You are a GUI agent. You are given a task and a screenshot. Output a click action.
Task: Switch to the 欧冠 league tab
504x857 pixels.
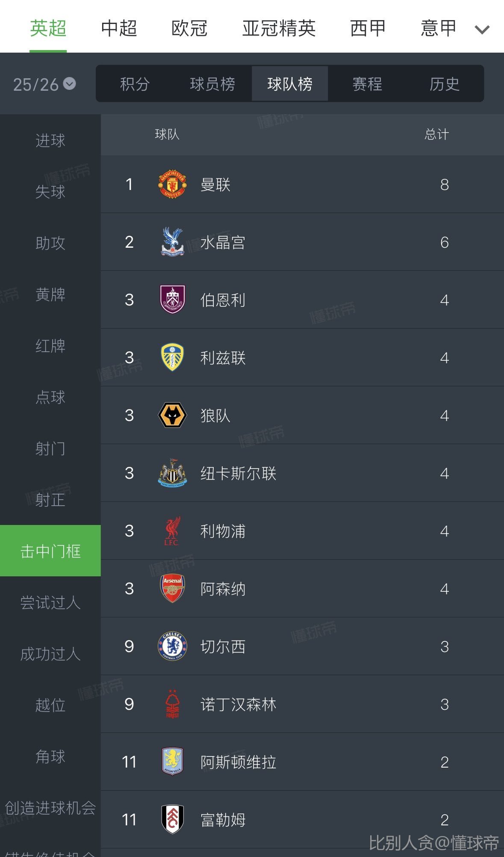tap(189, 29)
